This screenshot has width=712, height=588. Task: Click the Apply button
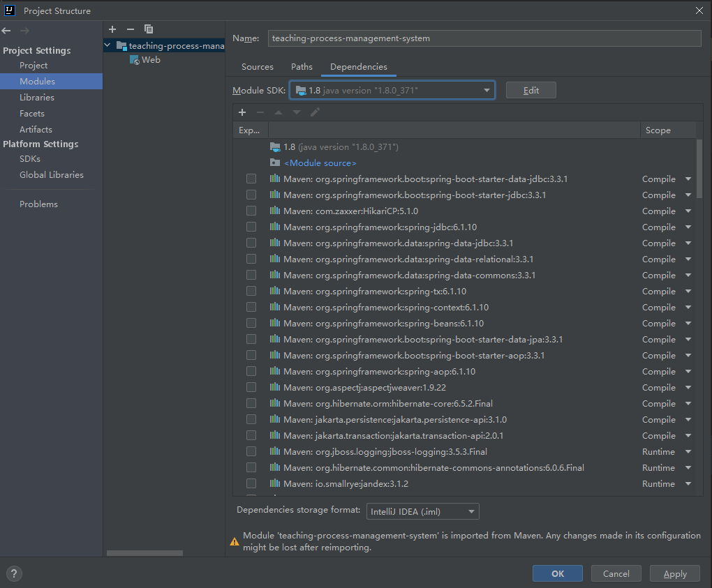click(675, 573)
